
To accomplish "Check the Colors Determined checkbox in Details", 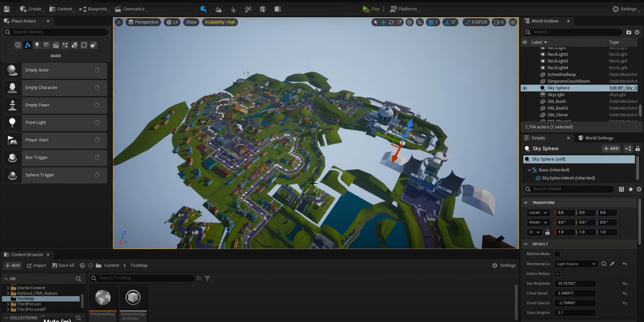I will (557, 274).
